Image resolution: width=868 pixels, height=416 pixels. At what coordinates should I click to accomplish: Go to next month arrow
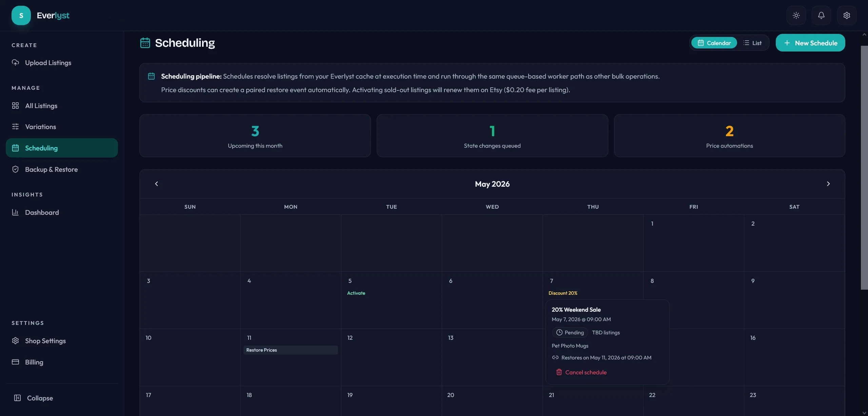click(828, 184)
